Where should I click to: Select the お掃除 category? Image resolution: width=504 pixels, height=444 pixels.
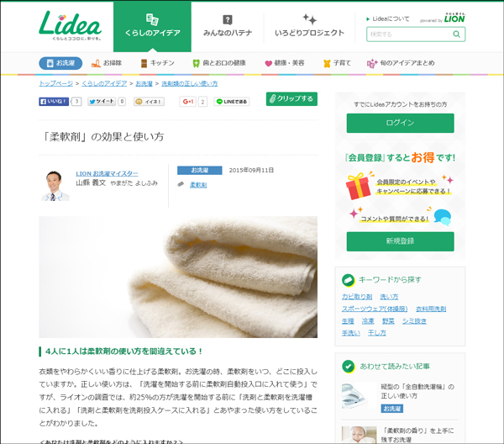pyautogui.click(x=107, y=63)
